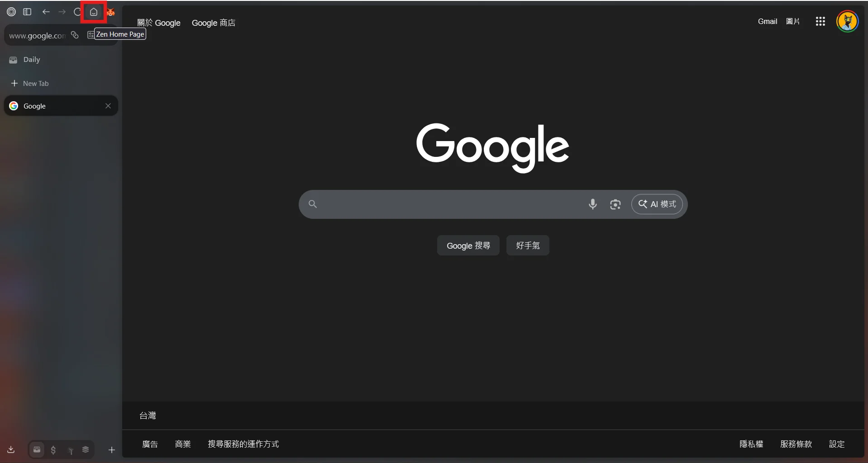Search by image using Google Lens icon
The width and height of the screenshot is (868, 463).
pyautogui.click(x=615, y=204)
